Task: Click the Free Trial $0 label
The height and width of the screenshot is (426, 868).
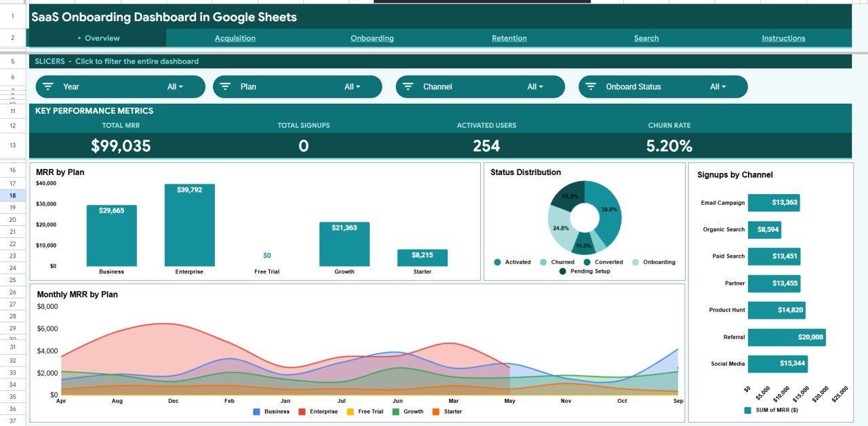Action: coord(267,256)
